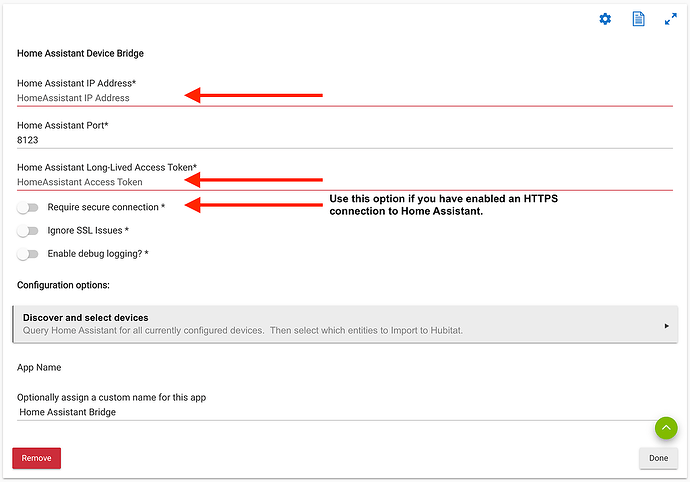Click the fullscreen expand arrows icon
The height and width of the screenshot is (482, 690).
coord(671,19)
